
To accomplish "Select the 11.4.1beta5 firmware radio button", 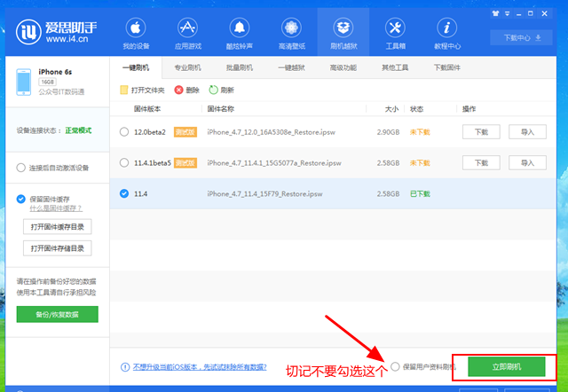I will point(124,163).
